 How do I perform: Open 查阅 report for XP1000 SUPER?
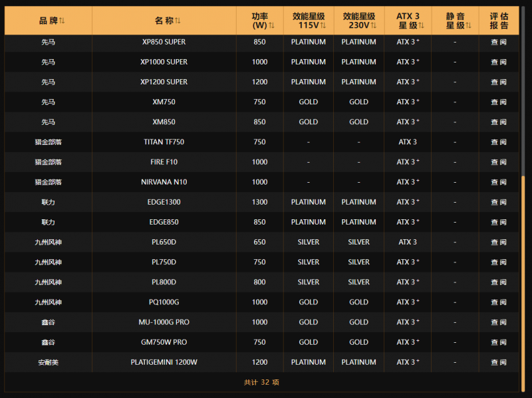[x=499, y=62]
